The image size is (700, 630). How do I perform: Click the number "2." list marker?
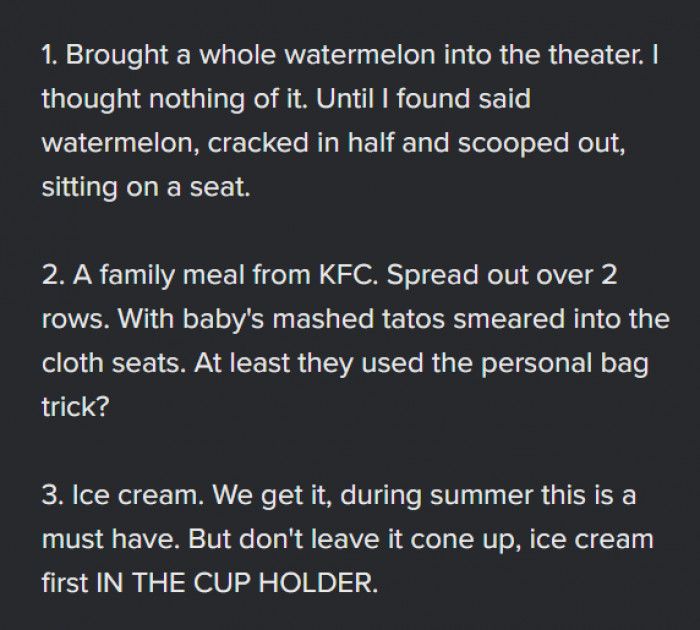point(54,275)
